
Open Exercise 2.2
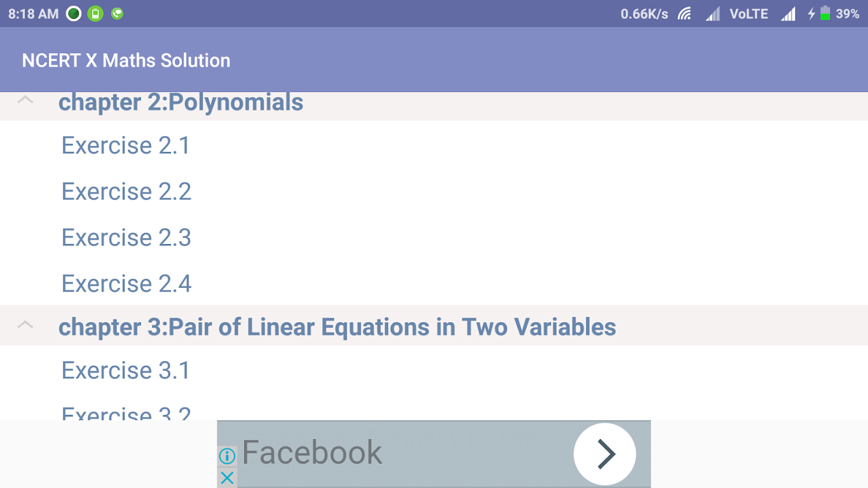[x=126, y=192]
